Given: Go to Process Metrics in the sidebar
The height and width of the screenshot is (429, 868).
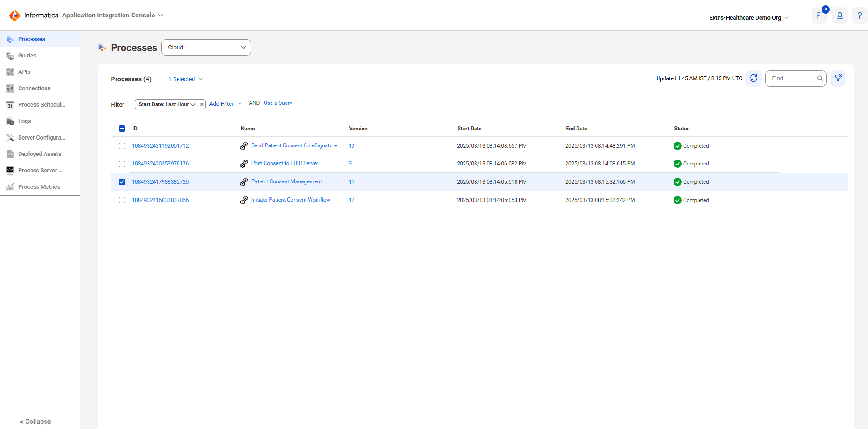Looking at the screenshot, I should pos(39,187).
